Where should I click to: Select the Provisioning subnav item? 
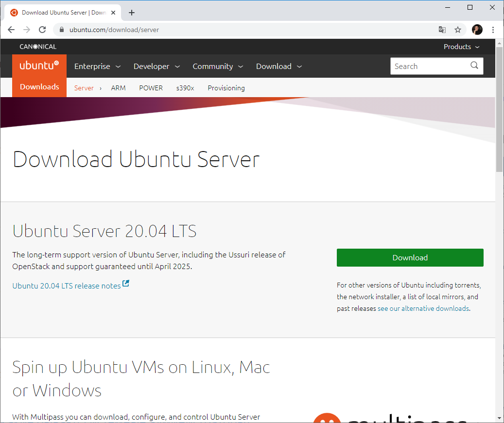tap(226, 88)
